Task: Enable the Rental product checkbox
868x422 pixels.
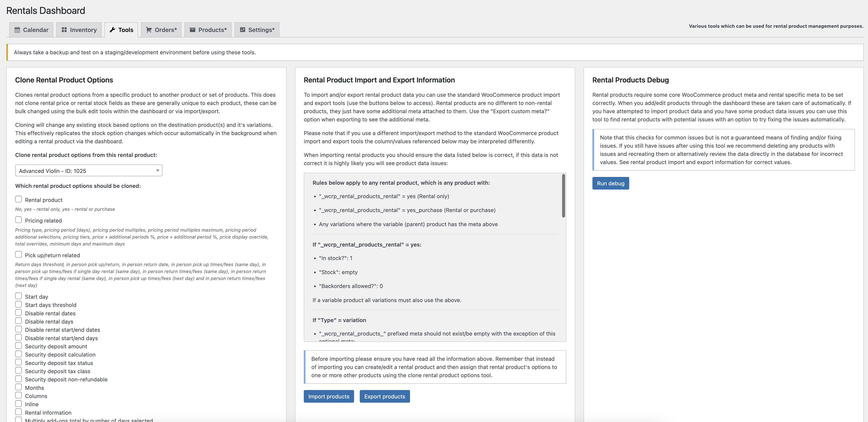Action: click(x=19, y=199)
